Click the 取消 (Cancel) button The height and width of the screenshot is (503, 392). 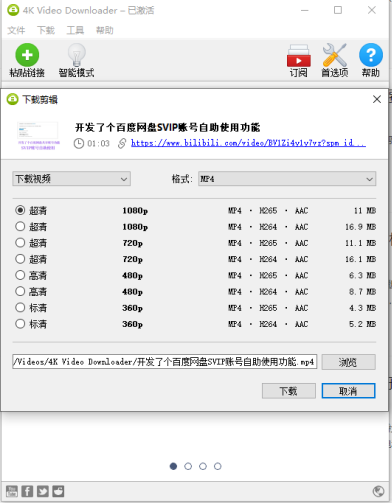coord(348,391)
